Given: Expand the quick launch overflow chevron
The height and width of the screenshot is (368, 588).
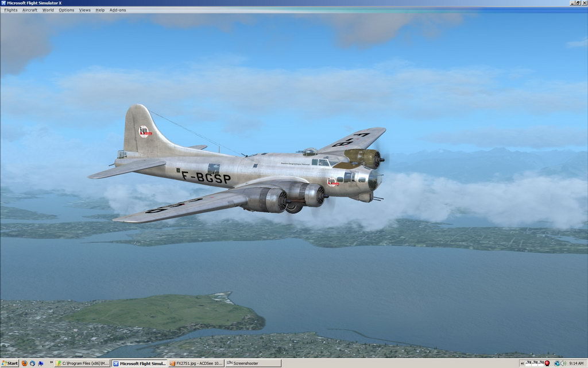Looking at the screenshot, I should pyautogui.click(x=51, y=363).
